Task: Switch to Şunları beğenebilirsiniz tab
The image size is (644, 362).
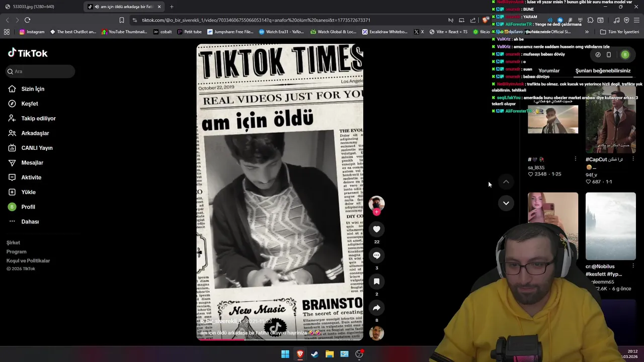Action: click(603, 71)
